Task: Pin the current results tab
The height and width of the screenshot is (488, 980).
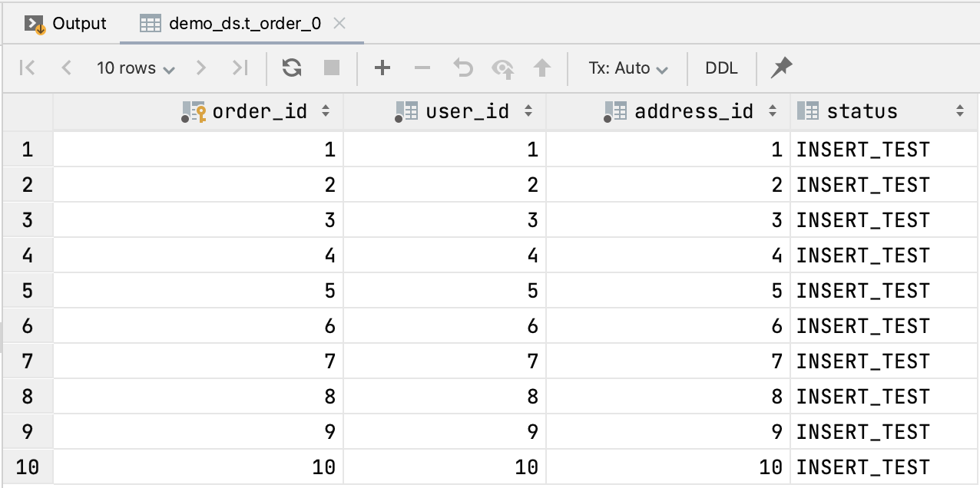Action: [781, 68]
